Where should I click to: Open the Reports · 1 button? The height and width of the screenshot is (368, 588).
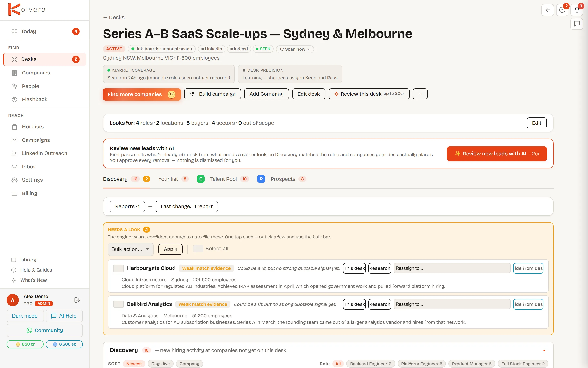[127, 206]
